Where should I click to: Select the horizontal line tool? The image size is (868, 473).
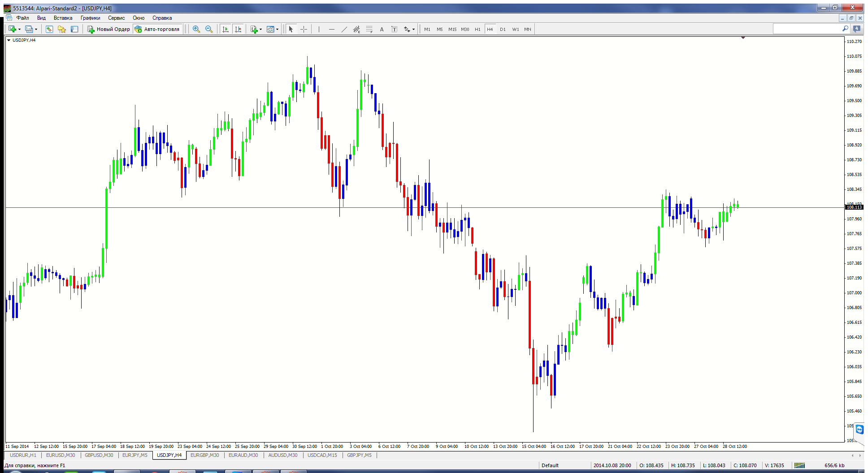click(332, 29)
